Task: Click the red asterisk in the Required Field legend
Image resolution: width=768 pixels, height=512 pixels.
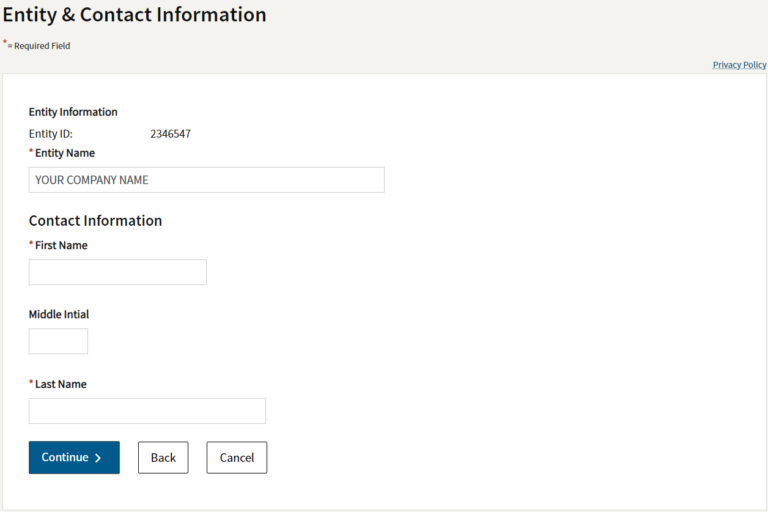Action: (5, 43)
